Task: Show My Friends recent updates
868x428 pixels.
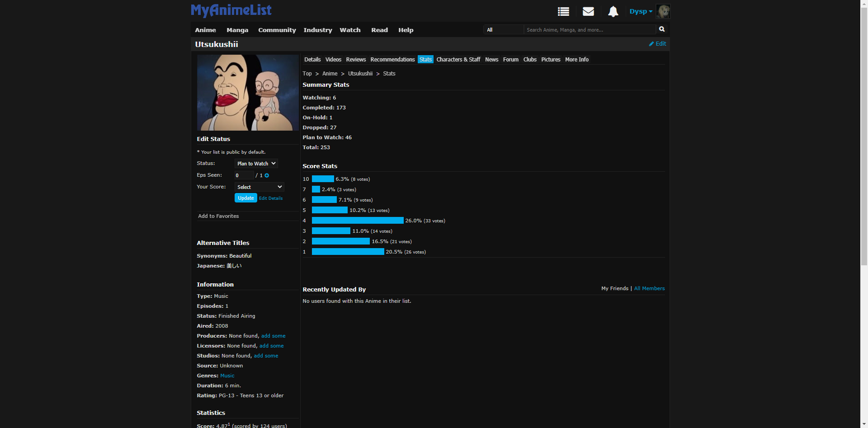Action: tap(614, 288)
